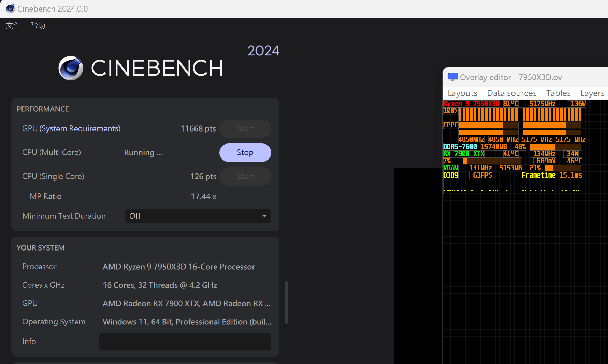Select the CPPC label in overlay
This screenshot has height=364, width=608.
(450, 125)
